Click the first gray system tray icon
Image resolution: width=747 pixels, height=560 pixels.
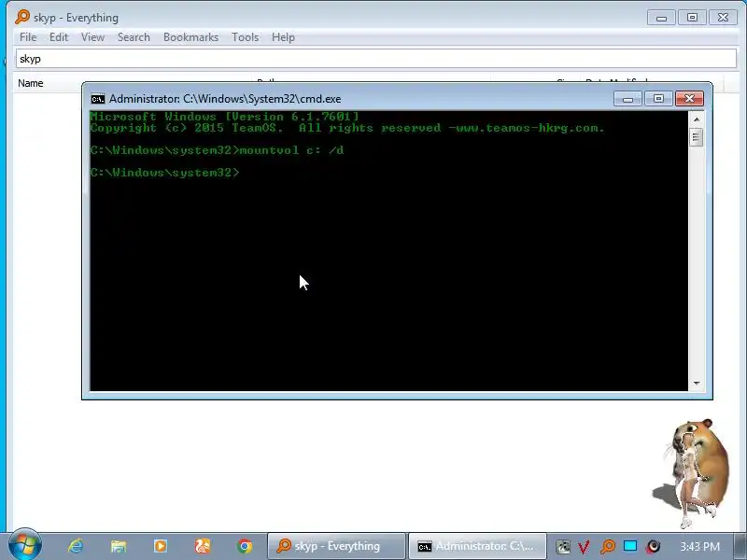(x=563, y=546)
